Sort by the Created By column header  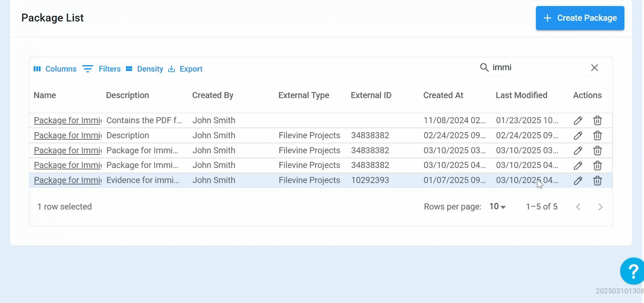[213, 95]
